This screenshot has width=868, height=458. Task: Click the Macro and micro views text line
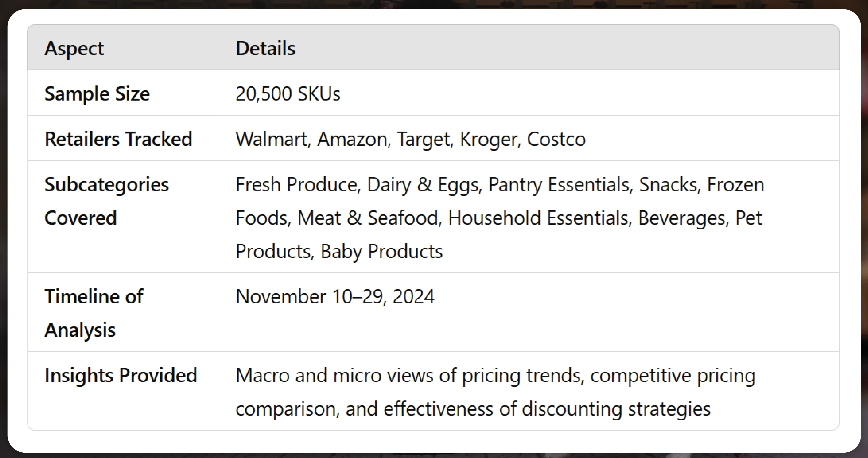coord(495,376)
